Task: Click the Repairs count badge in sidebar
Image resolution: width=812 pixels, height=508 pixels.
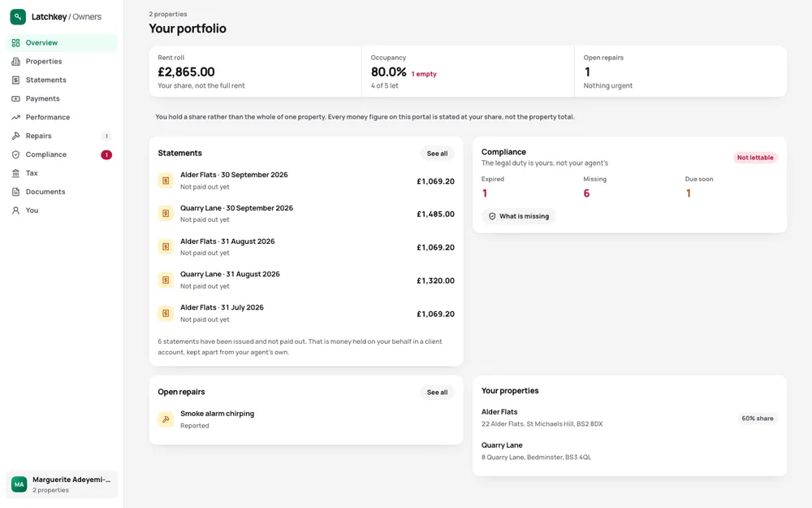Action: 106,137
